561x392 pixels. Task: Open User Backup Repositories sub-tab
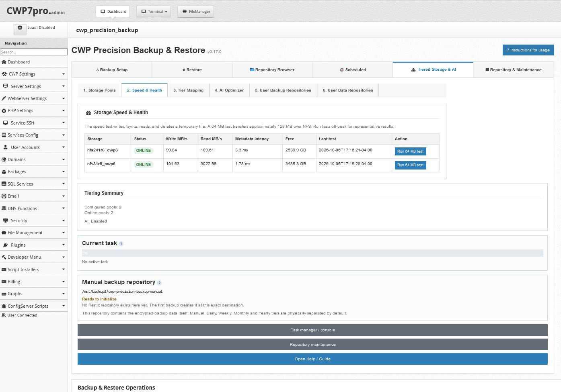click(x=283, y=90)
